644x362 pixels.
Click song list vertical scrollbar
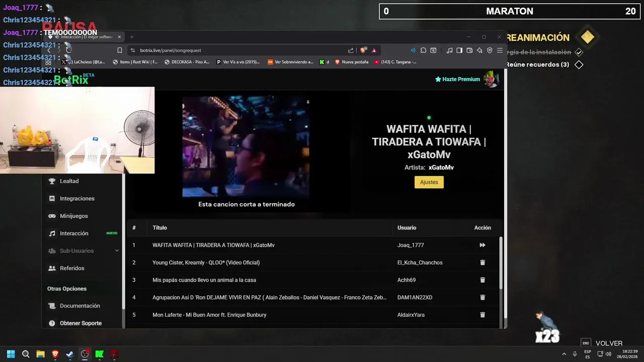click(501, 263)
